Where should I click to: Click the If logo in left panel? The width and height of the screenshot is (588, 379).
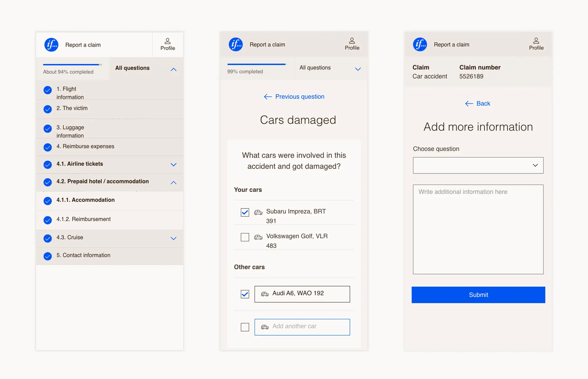pos(51,45)
